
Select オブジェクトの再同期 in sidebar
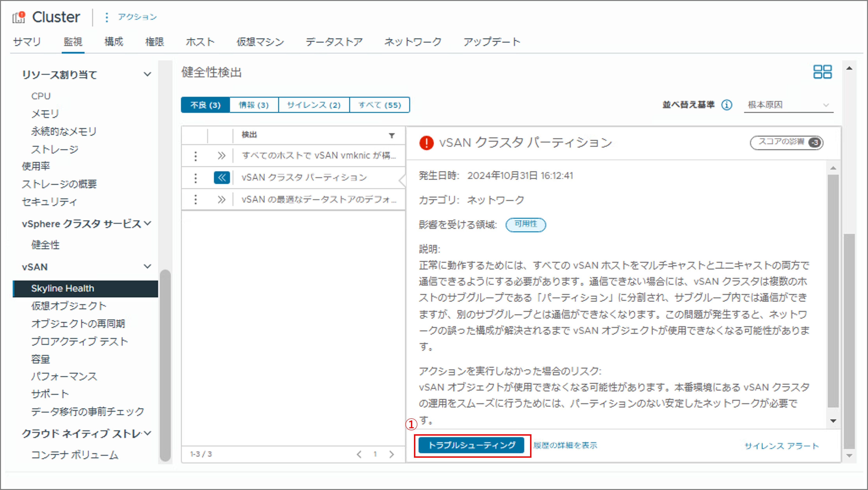pyautogui.click(x=78, y=324)
